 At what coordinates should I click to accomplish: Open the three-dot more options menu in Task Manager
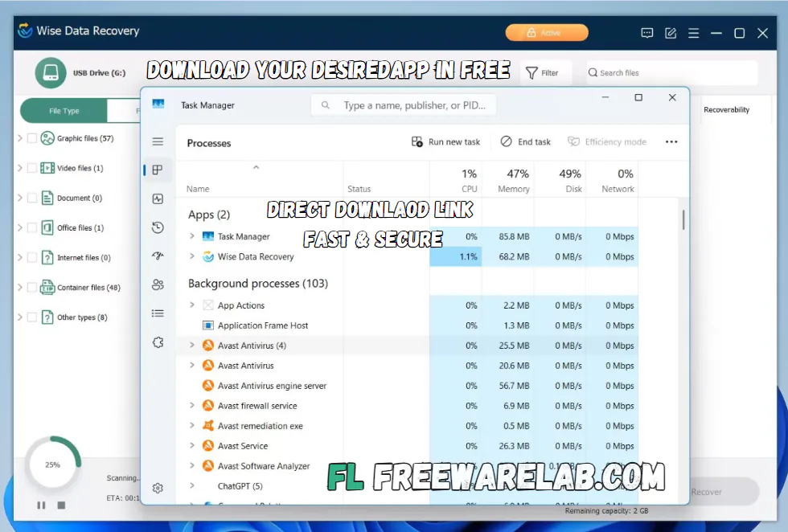(x=671, y=142)
